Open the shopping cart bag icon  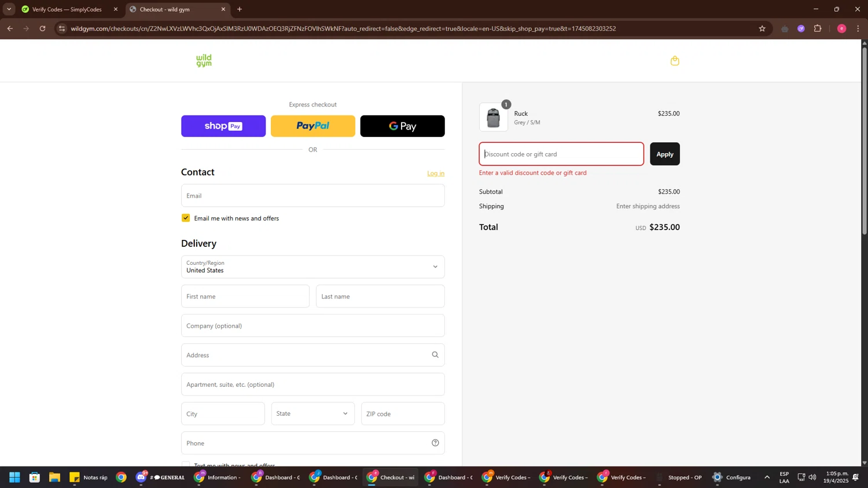click(x=674, y=61)
